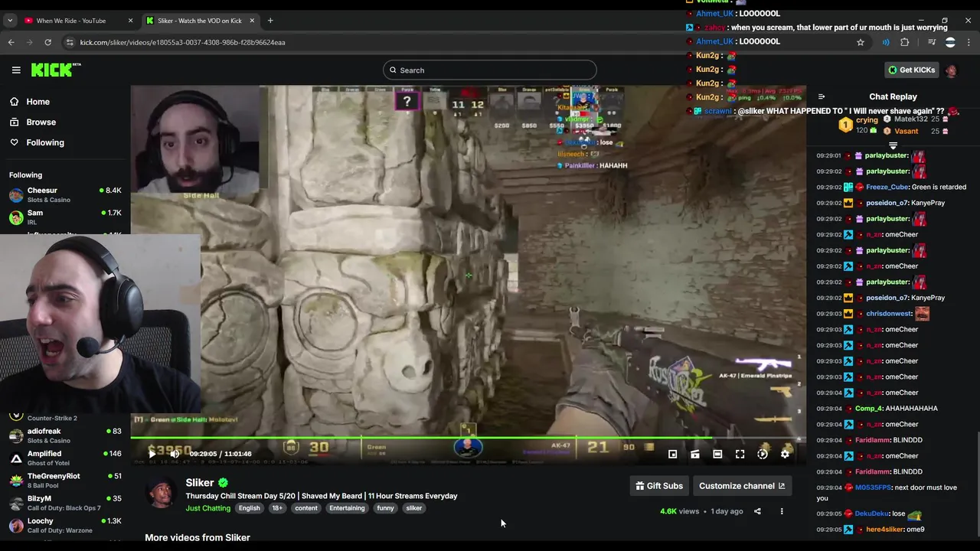The height and width of the screenshot is (551, 980).
Task: Seek on the green video progress bar
Action: pyautogui.click(x=467, y=439)
